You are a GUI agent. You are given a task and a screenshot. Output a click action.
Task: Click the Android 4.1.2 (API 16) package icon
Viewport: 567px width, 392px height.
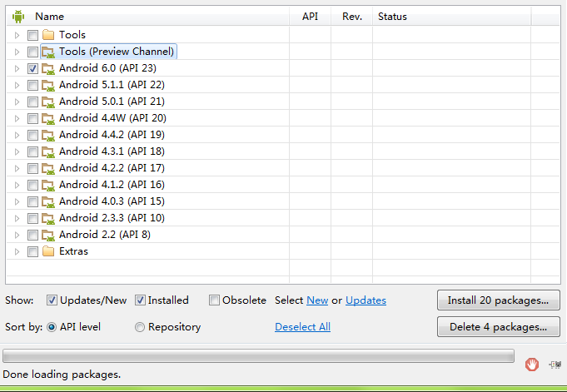(x=48, y=185)
